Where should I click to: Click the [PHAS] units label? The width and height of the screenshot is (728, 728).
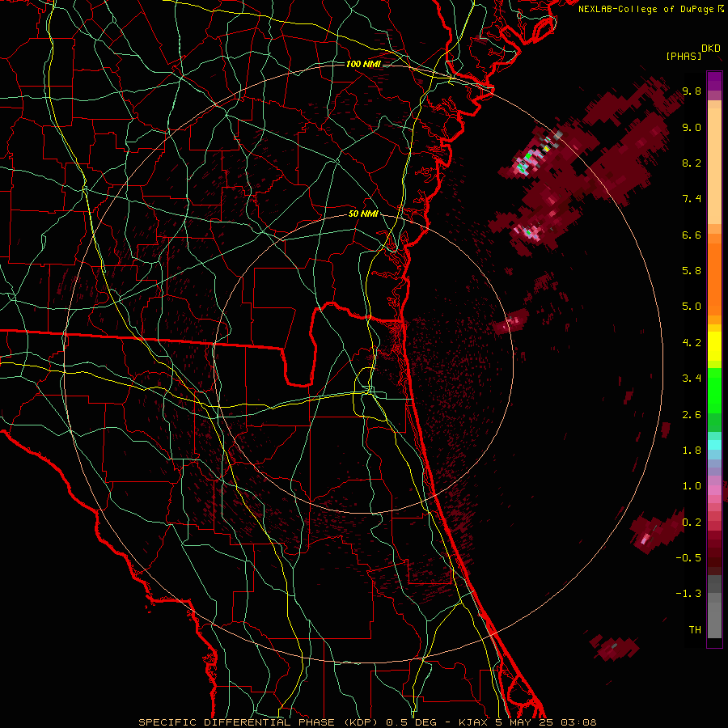[684, 56]
